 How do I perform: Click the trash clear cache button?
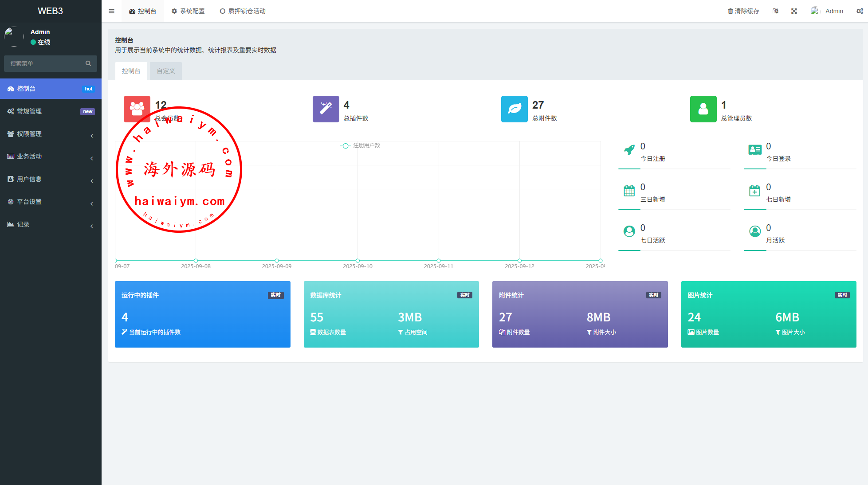pyautogui.click(x=743, y=11)
